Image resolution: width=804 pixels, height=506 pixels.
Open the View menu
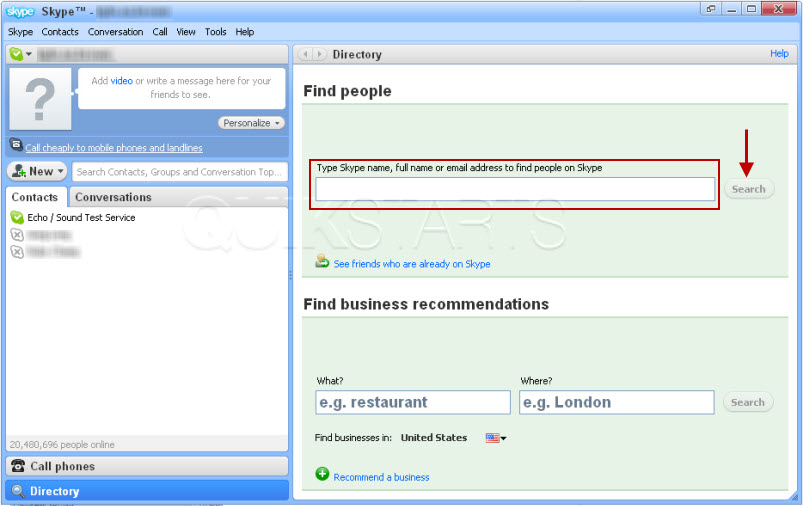tap(186, 32)
